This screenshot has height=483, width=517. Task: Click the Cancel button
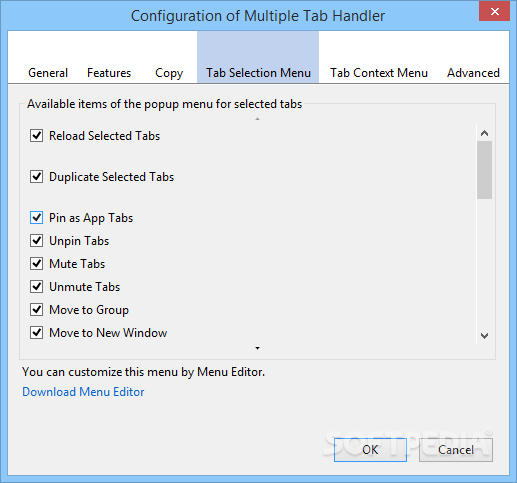[456, 450]
